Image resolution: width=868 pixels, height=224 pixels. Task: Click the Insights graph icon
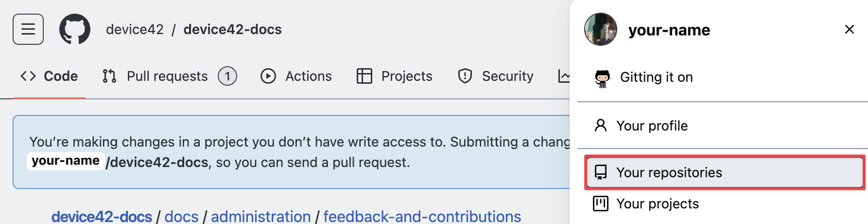pos(564,76)
